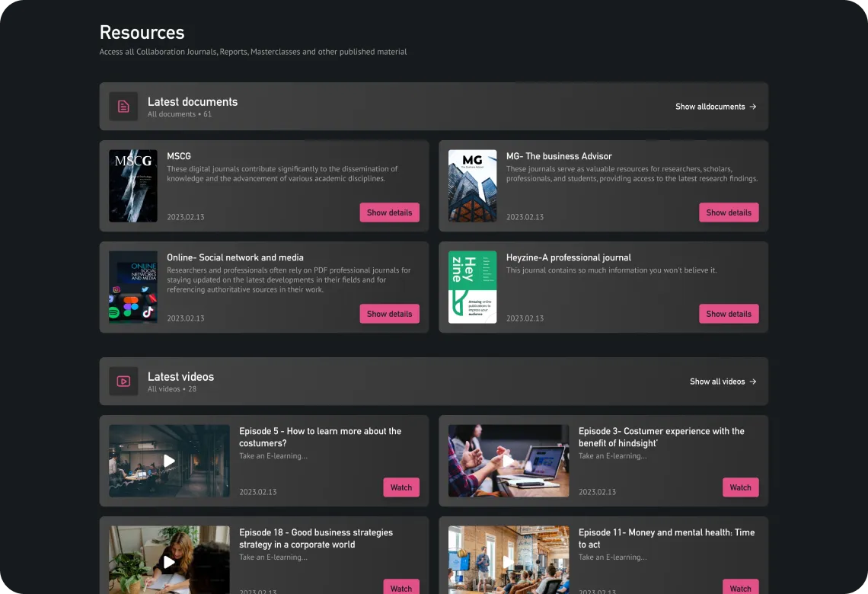Play the Episode 3 video thumbnail
This screenshot has height=594, width=868.
[509, 461]
